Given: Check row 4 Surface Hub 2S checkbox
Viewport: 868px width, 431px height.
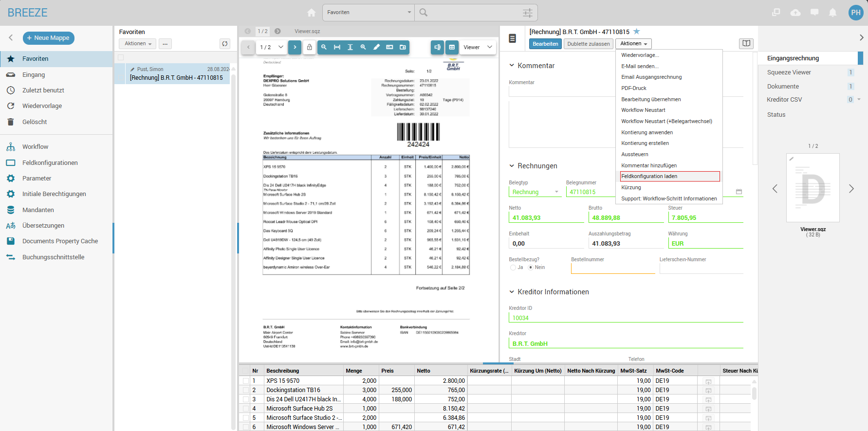Looking at the screenshot, I should (x=246, y=409).
